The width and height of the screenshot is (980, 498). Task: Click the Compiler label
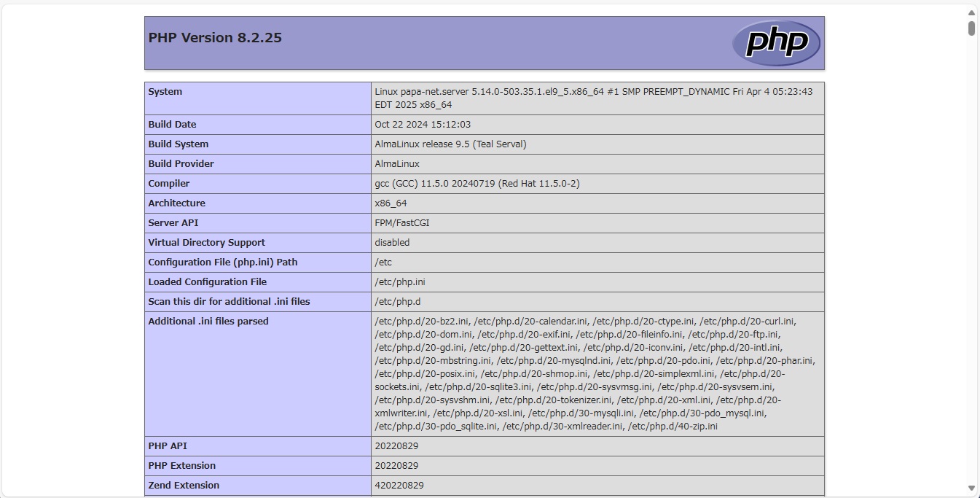pyautogui.click(x=169, y=184)
